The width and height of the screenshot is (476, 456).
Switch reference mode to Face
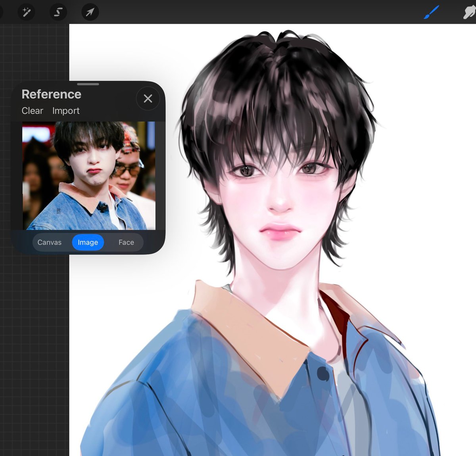[126, 242]
